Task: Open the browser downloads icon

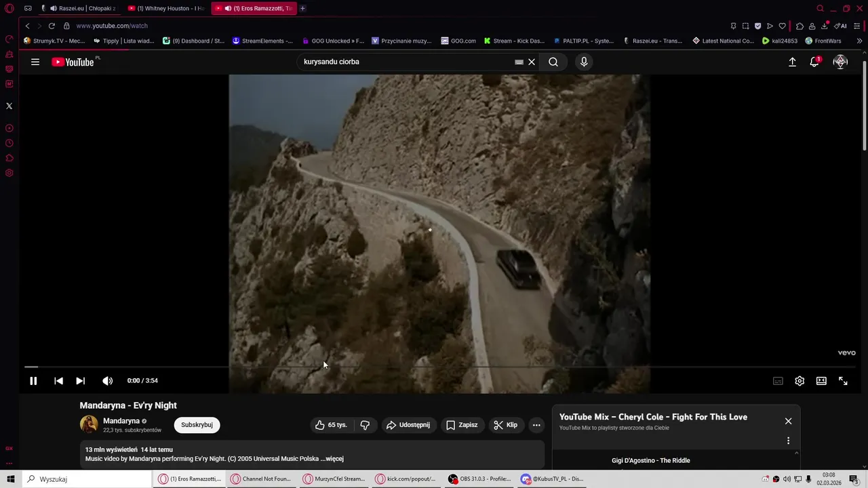Action: [x=825, y=26]
